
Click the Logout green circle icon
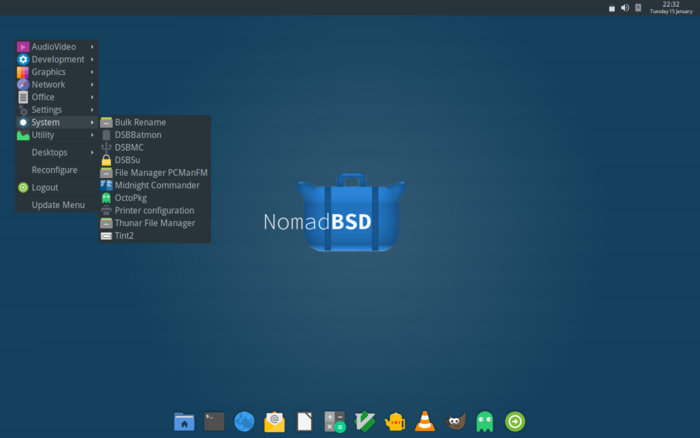pos(23,188)
